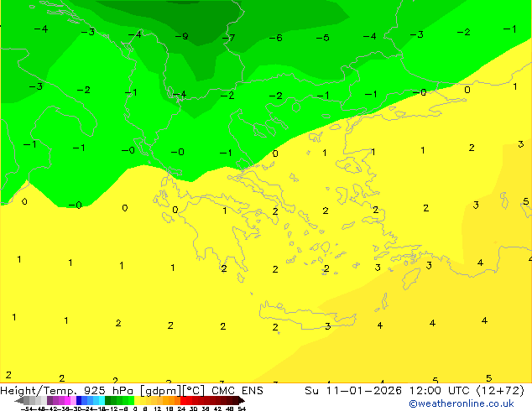Image resolution: width=532 pixels, height=411 pixels.
Task: Click the "54" label at the legend's right end
Action: (x=242, y=408)
